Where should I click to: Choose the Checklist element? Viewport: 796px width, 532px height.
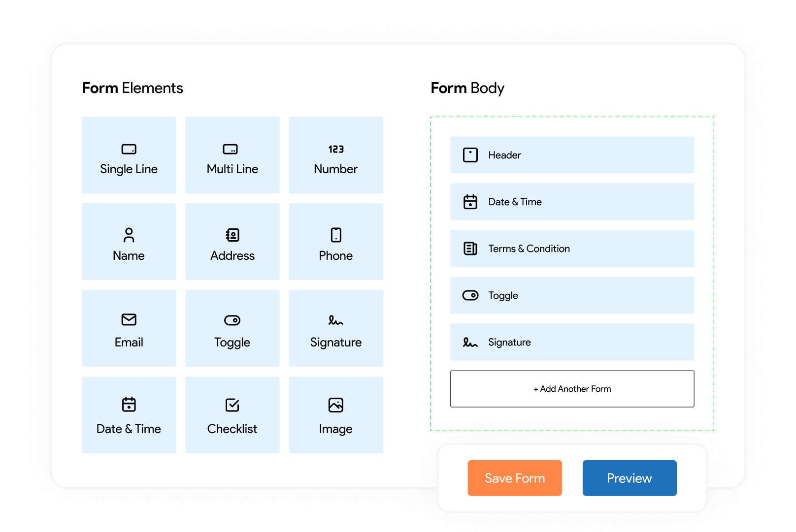pos(232,414)
